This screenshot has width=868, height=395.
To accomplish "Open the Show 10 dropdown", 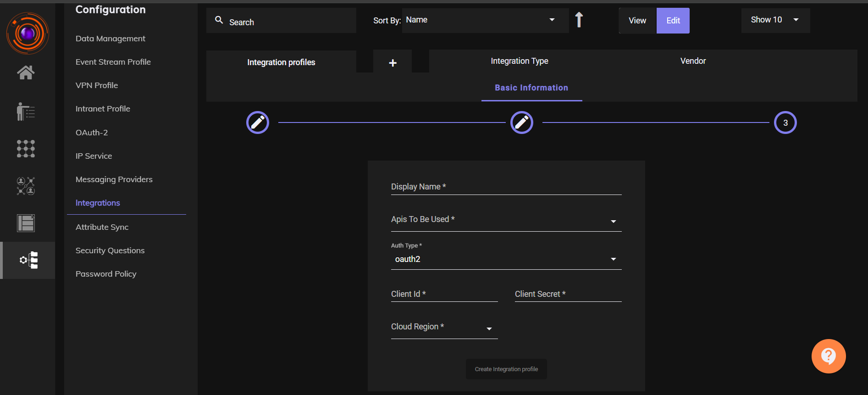I will pos(775,20).
